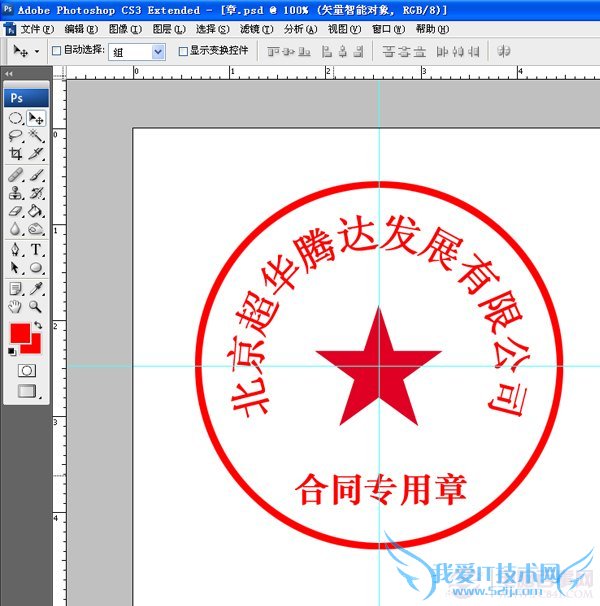Select the Paint Bucket tool
This screenshot has width=600, height=606.
(x=36, y=211)
